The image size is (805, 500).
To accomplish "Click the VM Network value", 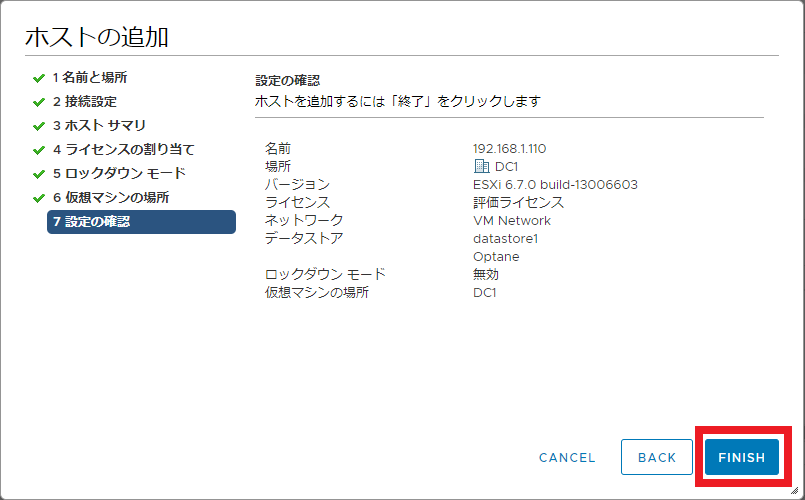I will click(512, 221).
